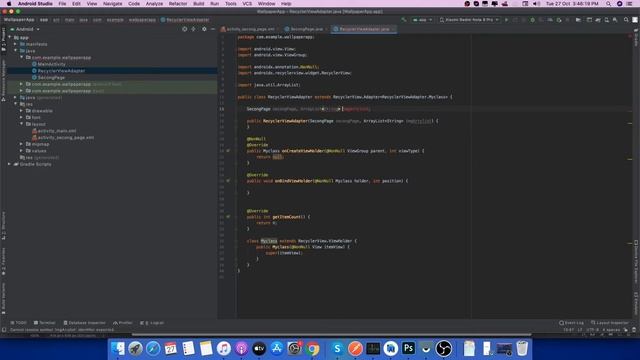Open Music app from the Dock
Viewport: 640px width, 360px height.
tap(224, 349)
